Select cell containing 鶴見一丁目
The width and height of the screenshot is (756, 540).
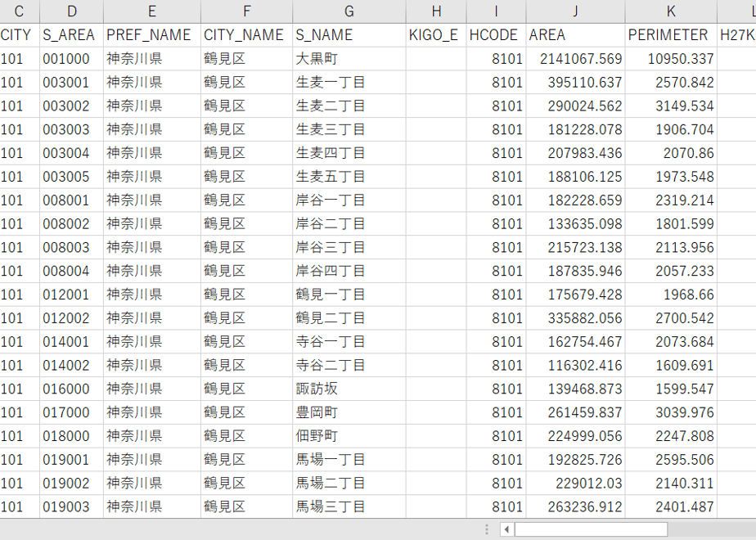tap(349, 295)
